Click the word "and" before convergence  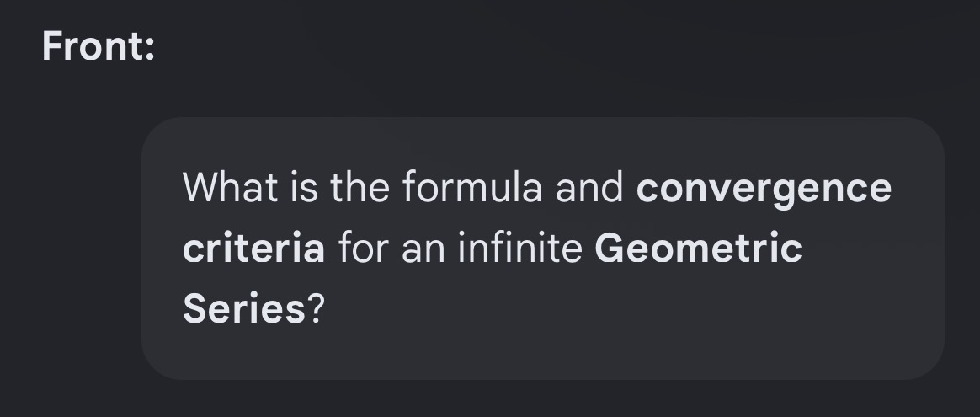tap(589, 188)
